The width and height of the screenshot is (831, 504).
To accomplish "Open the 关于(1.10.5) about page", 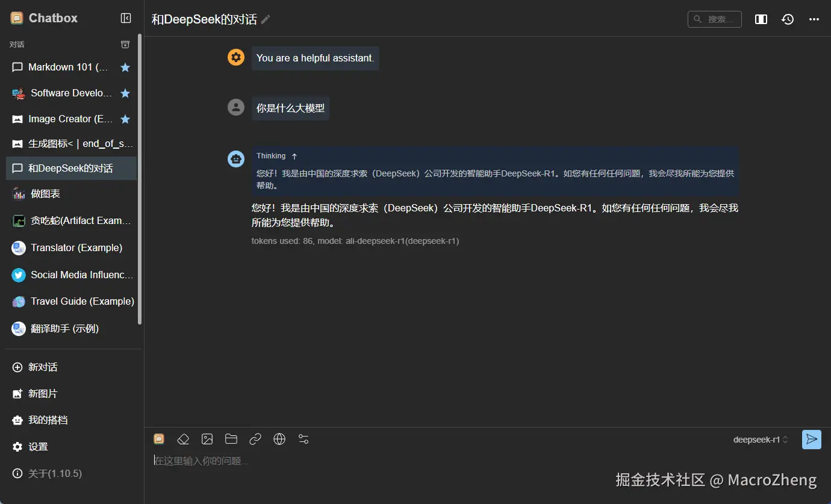I will pyautogui.click(x=72, y=474).
